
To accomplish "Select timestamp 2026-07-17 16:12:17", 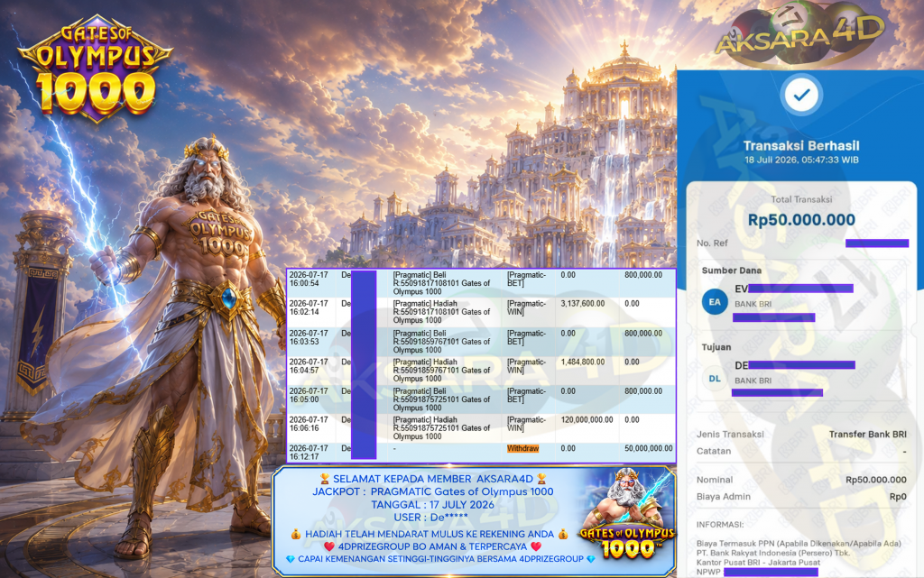I will click(309, 453).
